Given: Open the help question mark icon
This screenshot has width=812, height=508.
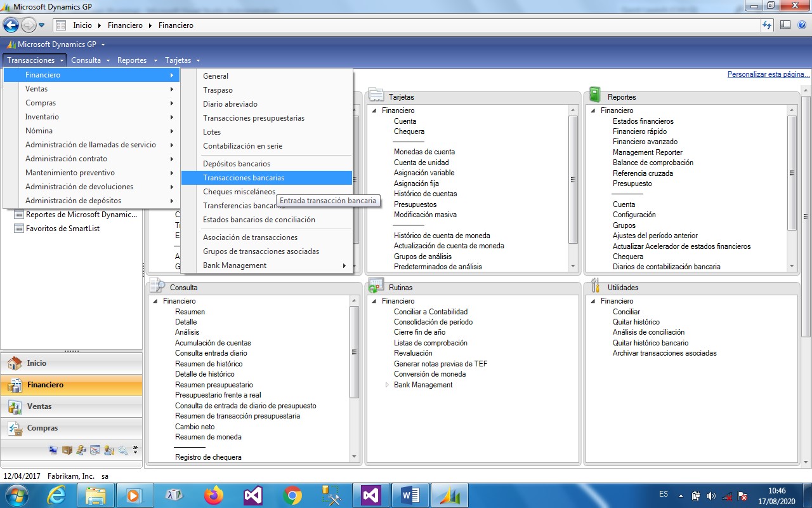Looking at the screenshot, I should [801, 25].
